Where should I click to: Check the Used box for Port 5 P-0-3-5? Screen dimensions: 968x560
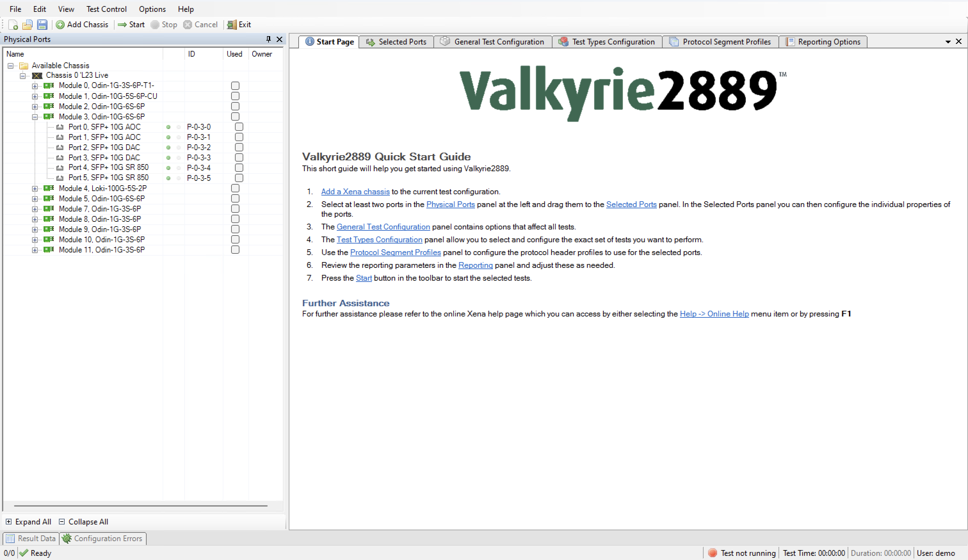pyautogui.click(x=239, y=178)
